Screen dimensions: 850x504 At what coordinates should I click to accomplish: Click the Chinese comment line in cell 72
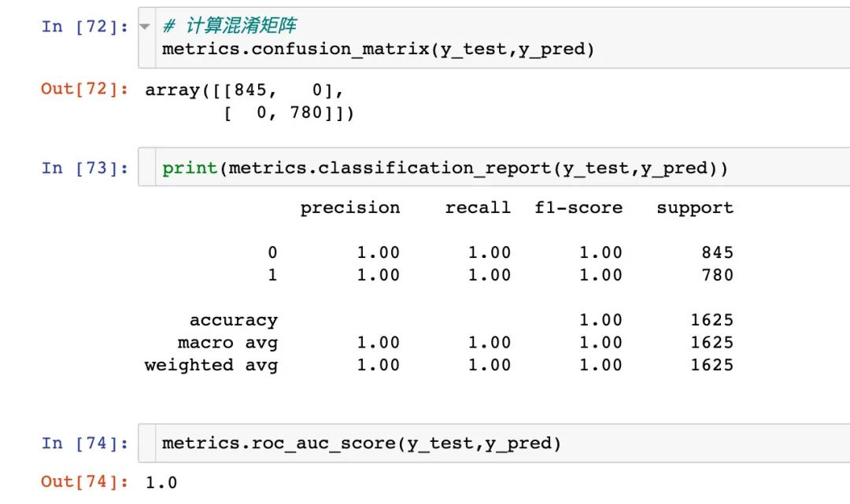229,25
